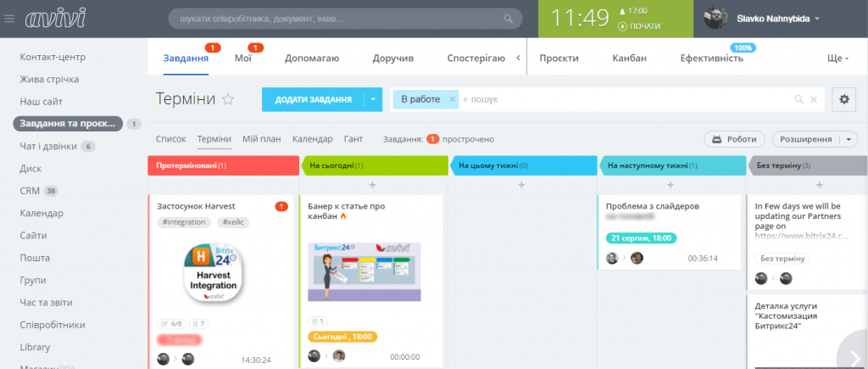The image size is (868, 369).
Task: Open the Ще more menu
Action: [x=837, y=59]
